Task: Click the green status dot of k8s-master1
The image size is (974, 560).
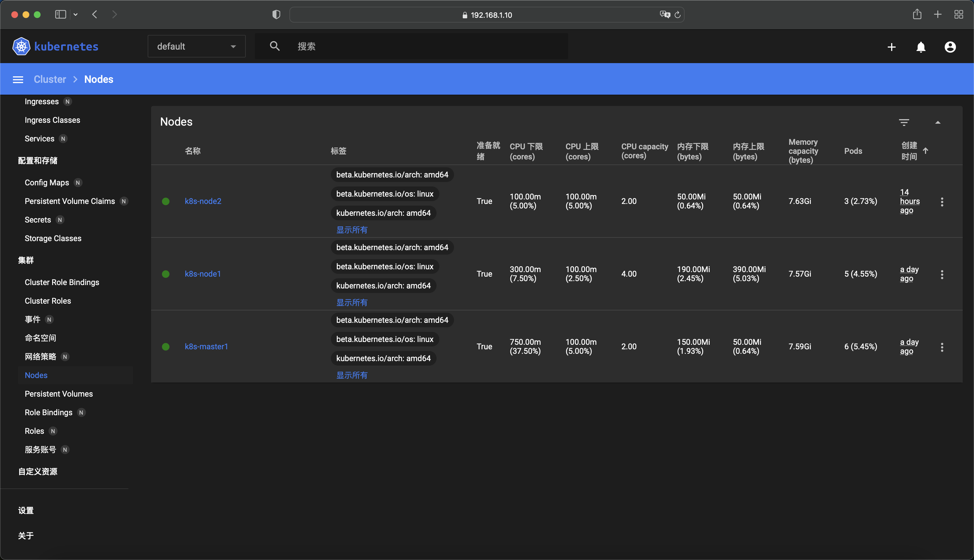Action: pos(166,346)
